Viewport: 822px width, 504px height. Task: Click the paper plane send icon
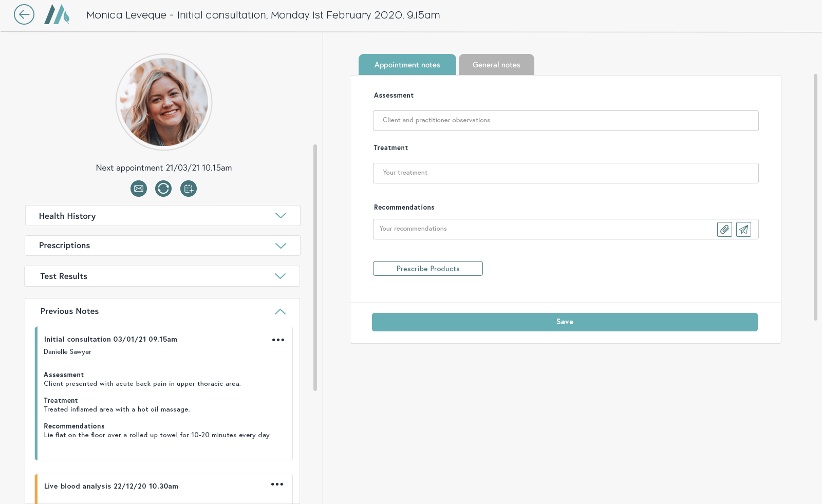tap(743, 229)
